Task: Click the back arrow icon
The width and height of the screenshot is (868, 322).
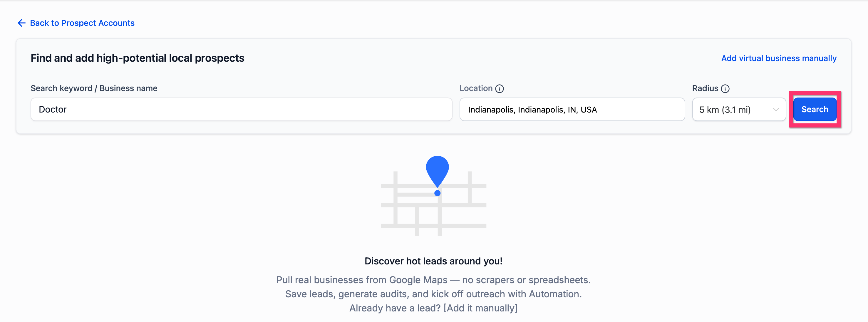Action: (21, 23)
